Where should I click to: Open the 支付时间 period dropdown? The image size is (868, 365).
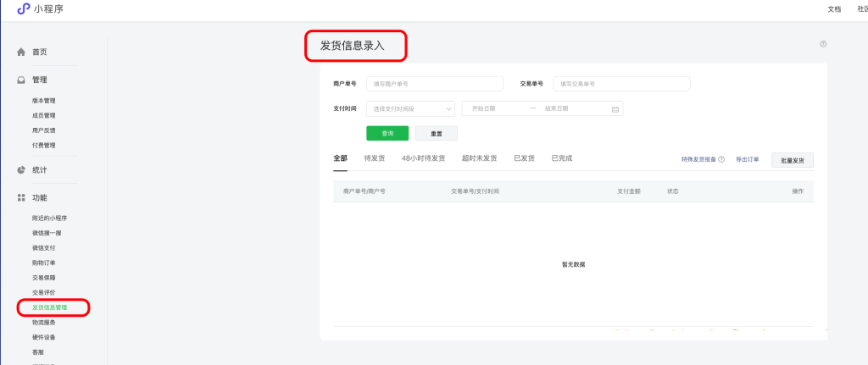click(x=410, y=108)
